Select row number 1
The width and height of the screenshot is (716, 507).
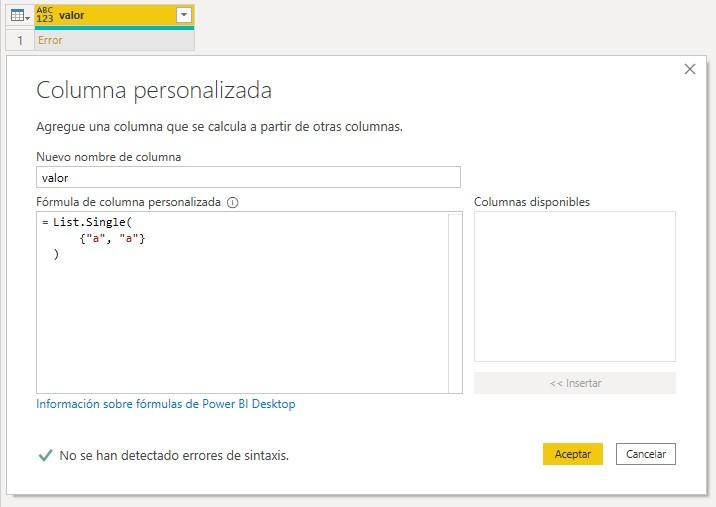tap(19, 41)
